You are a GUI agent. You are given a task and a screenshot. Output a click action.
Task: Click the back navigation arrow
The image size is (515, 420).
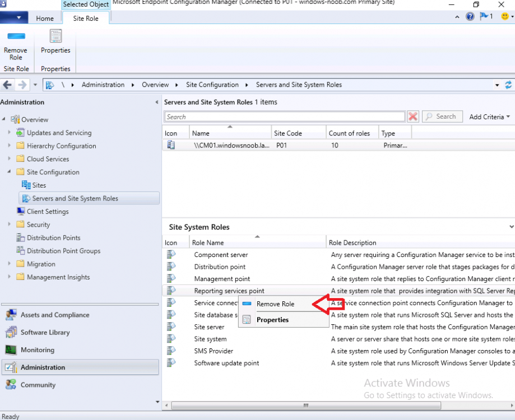[x=8, y=85]
